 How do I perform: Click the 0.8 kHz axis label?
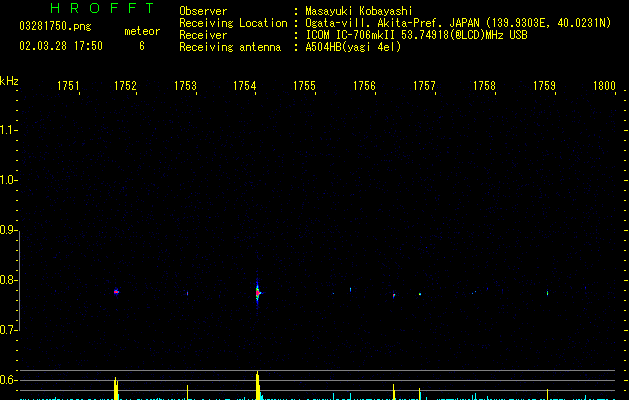click(x=8, y=280)
